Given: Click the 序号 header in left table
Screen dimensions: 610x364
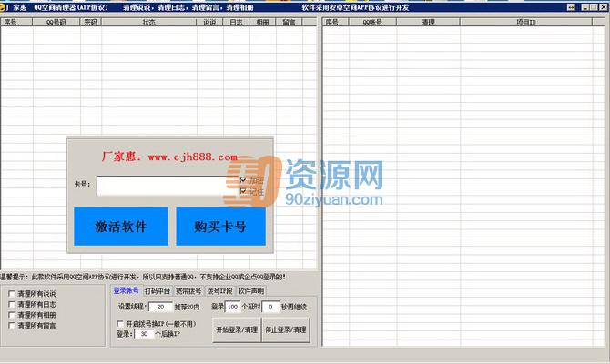Looking at the screenshot, I should click(16, 22).
